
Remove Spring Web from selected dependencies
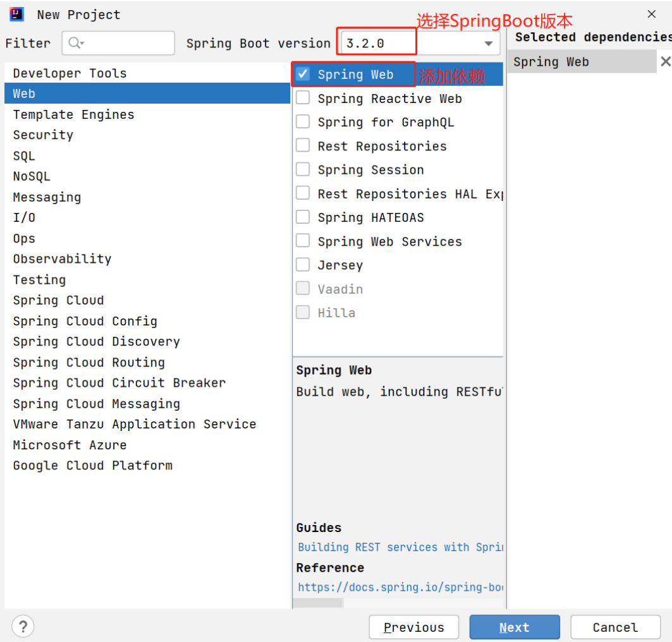[665, 62]
